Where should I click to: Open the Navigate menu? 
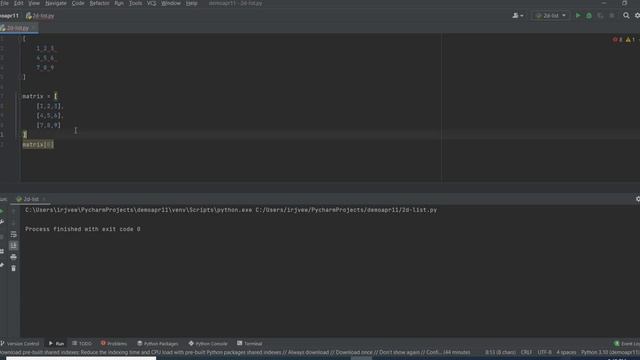pyautogui.click(x=56, y=3)
